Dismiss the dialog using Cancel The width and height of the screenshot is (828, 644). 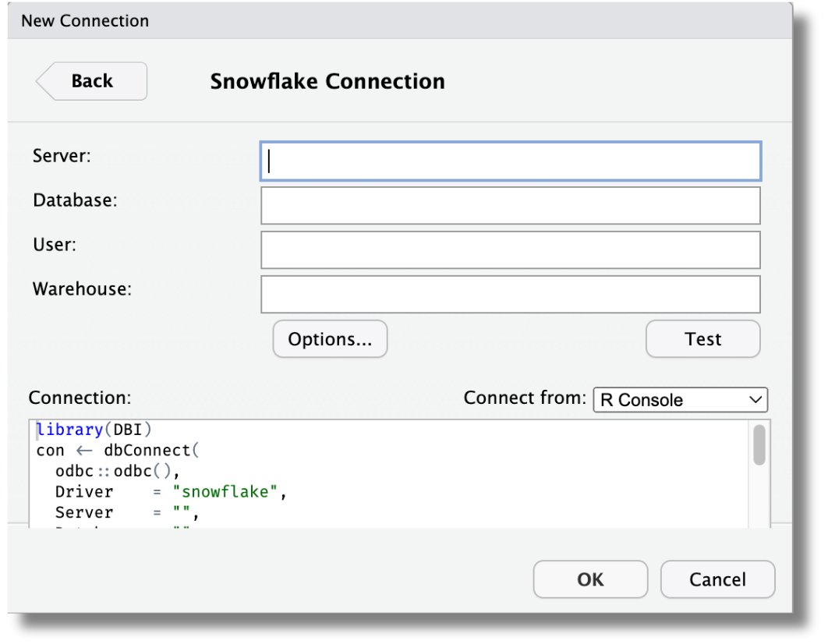tap(717, 579)
